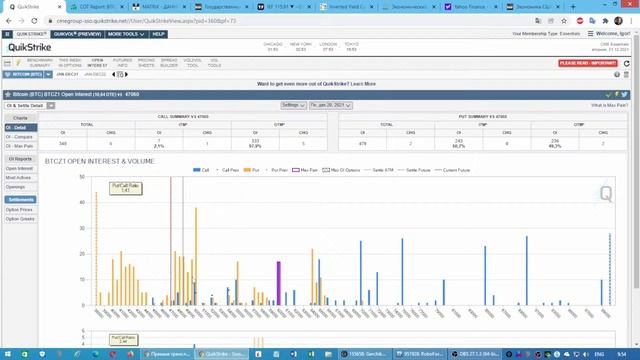The image size is (640, 360).
Task: Open the Spread Builder menu item
Action: click(169, 63)
